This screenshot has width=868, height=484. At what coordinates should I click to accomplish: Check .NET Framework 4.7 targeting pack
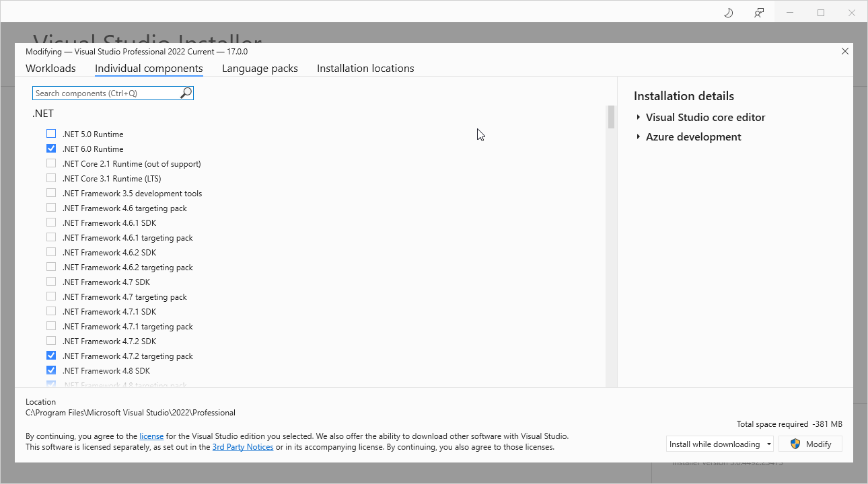coord(51,296)
